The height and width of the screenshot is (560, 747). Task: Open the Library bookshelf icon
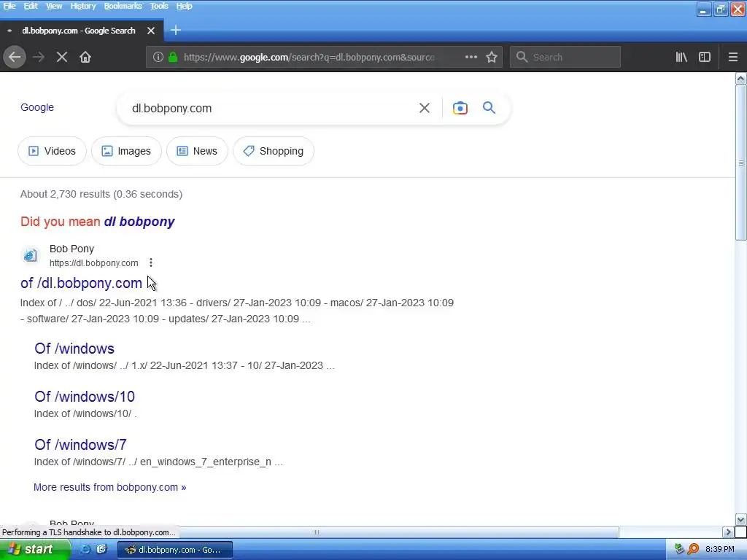pyautogui.click(x=681, y=57)
